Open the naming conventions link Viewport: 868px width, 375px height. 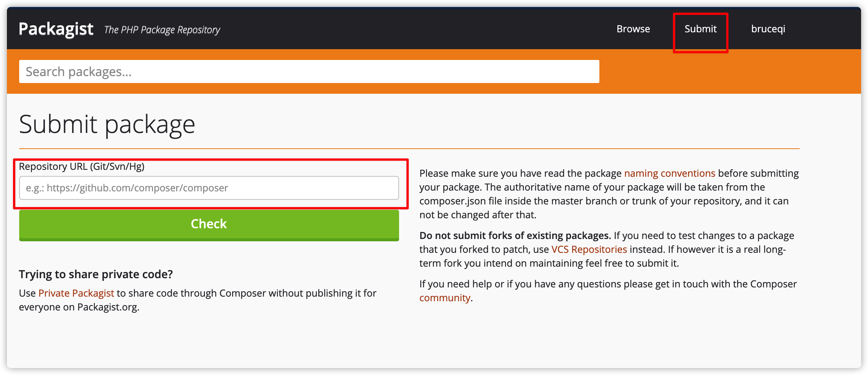click(x=669, y=173)
